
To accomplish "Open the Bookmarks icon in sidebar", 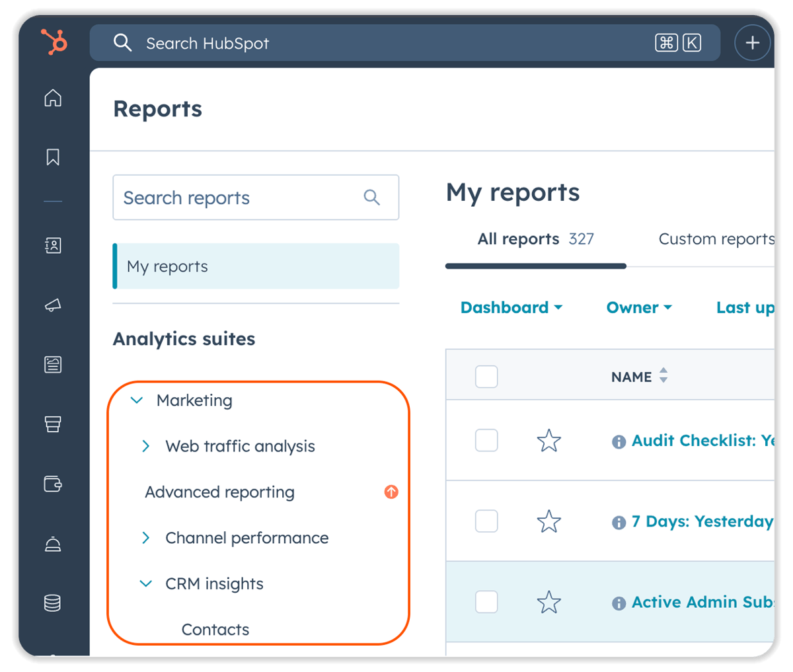I will (53, 157).
